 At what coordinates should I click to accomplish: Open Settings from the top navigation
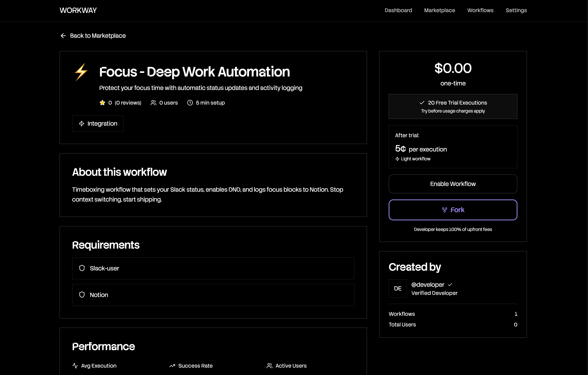tap(516, 10)
